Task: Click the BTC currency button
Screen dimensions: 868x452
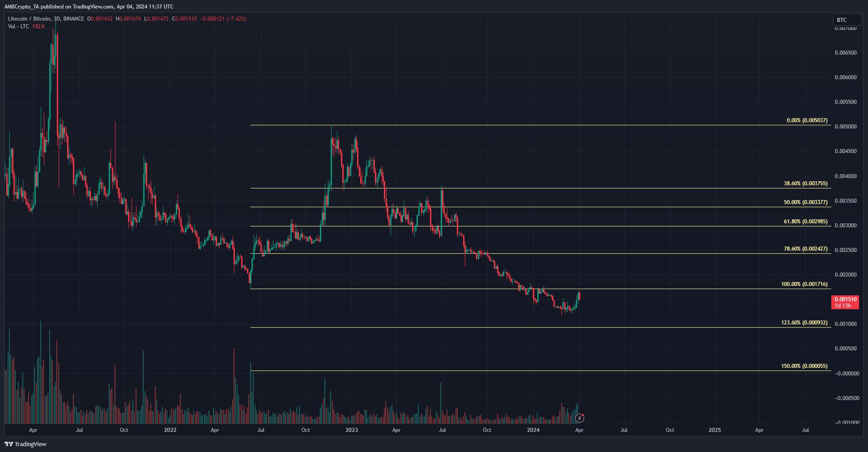Action: click(847, 20)
